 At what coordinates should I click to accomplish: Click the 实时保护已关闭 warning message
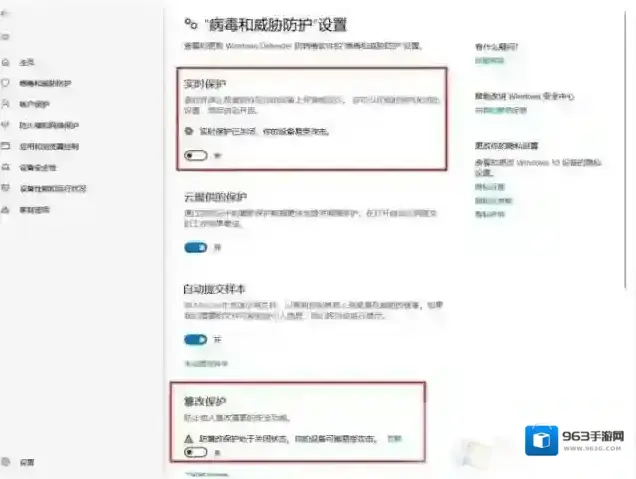(x=264, y=131)
